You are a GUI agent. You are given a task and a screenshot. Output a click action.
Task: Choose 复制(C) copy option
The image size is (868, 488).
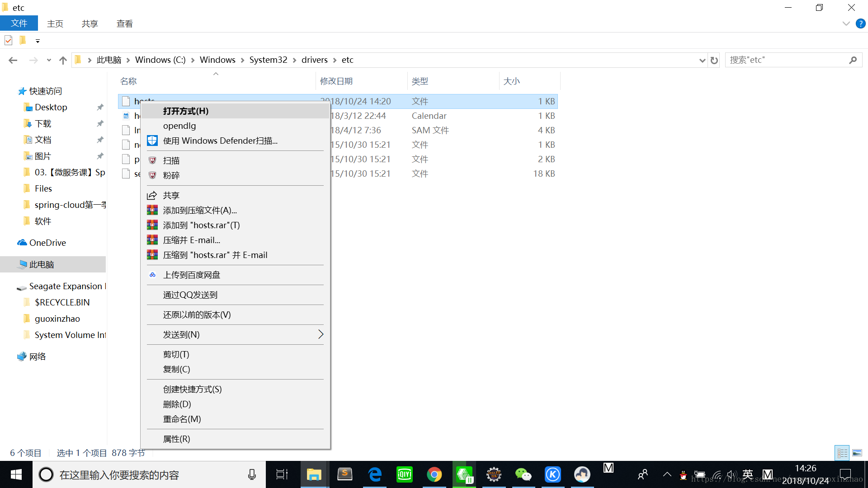coord(235,369)
